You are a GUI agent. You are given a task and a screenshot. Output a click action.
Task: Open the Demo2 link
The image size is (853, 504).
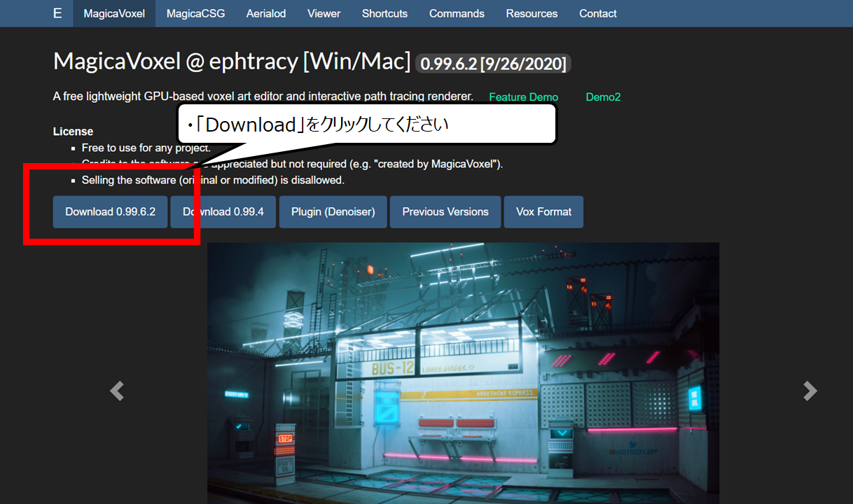click(603, 97)
